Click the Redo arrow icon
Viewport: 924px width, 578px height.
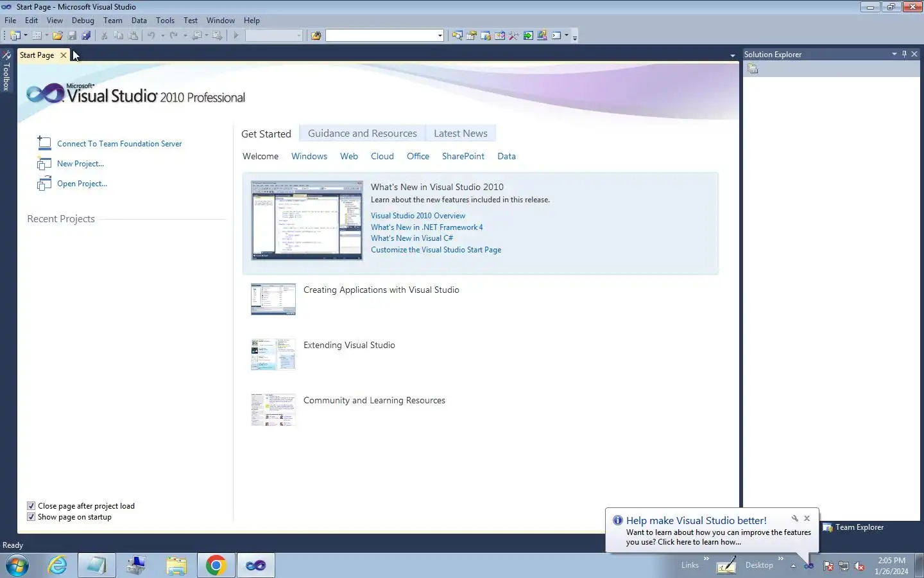coord(174,35)
